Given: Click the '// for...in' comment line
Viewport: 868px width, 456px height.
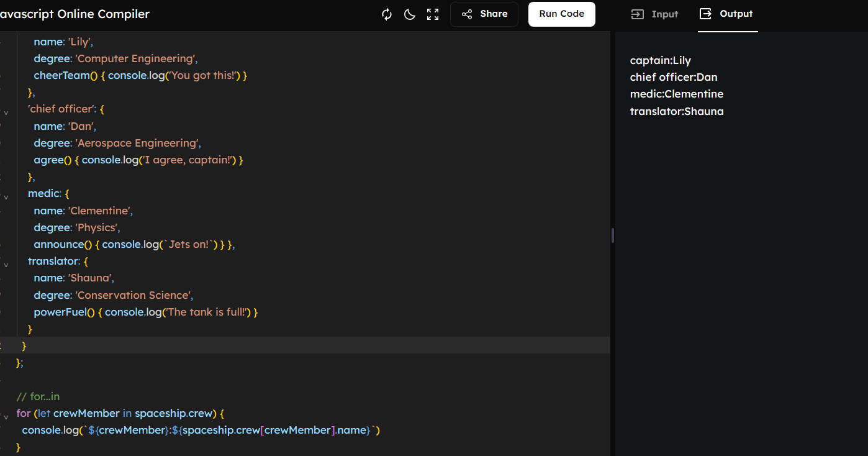Looking at the screenshot, I should [x=38, y=396].
